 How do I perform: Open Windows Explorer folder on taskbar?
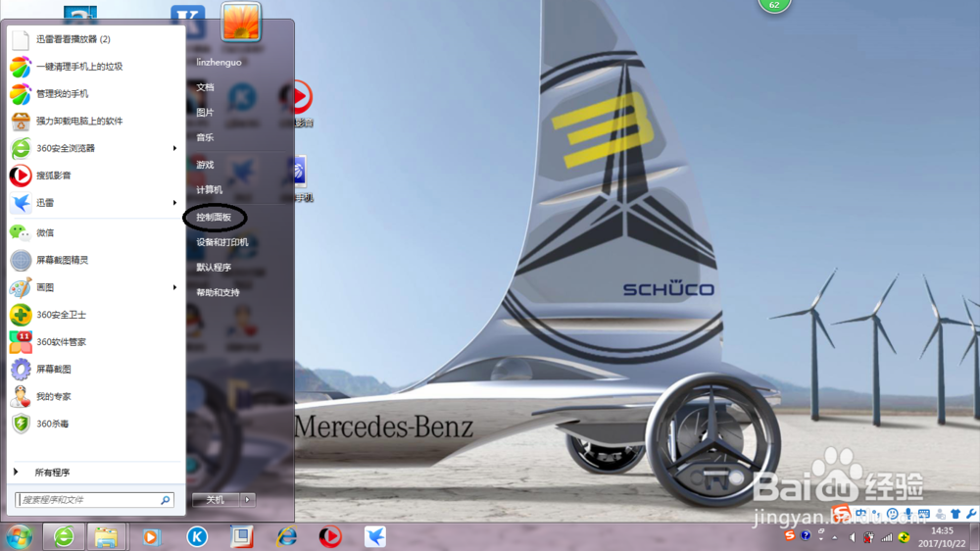(x=106, y=536)
